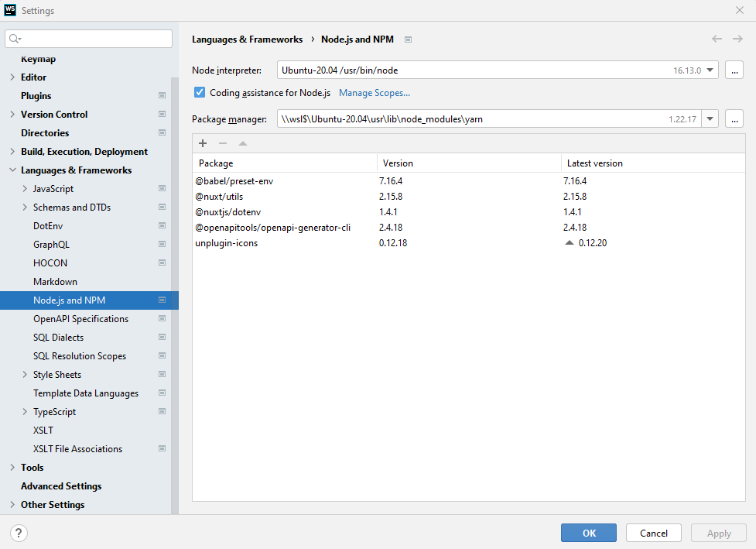The width and height of the screenshot is (756, 549).
Task: Open the Package manager dropdown arrow
Action: coord(710,118)
